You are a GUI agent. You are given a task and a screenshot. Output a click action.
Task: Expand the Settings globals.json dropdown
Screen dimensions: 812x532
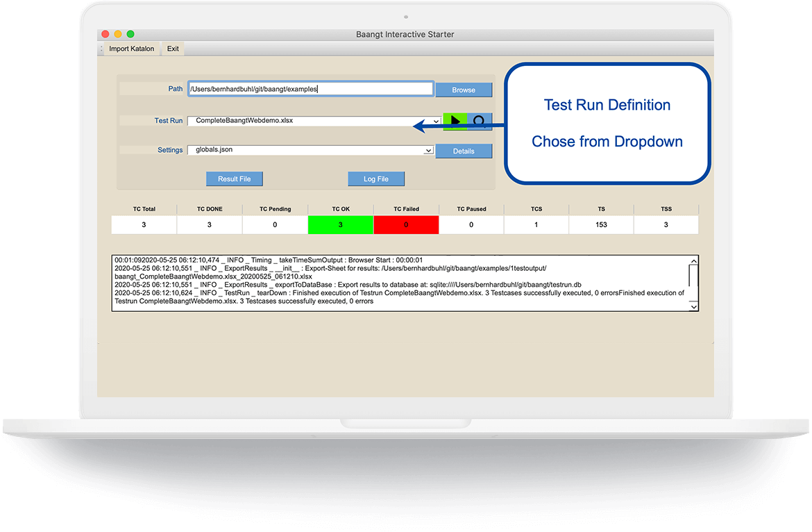(428, 151)
